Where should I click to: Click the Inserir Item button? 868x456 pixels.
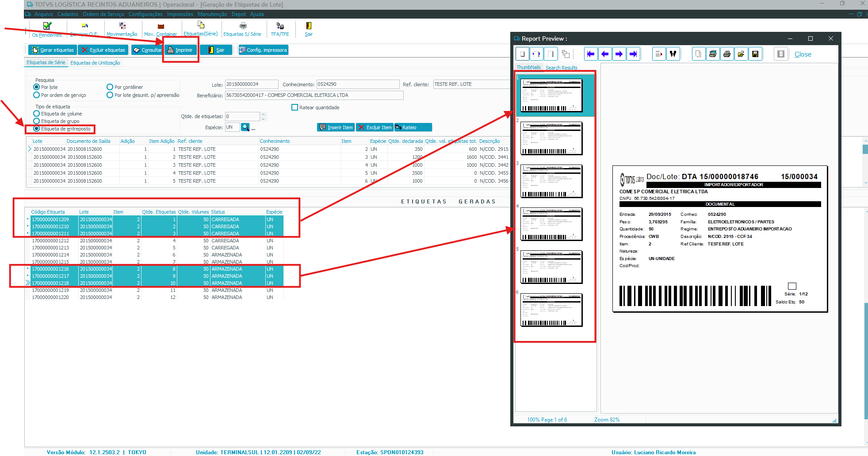pos(336,127)
